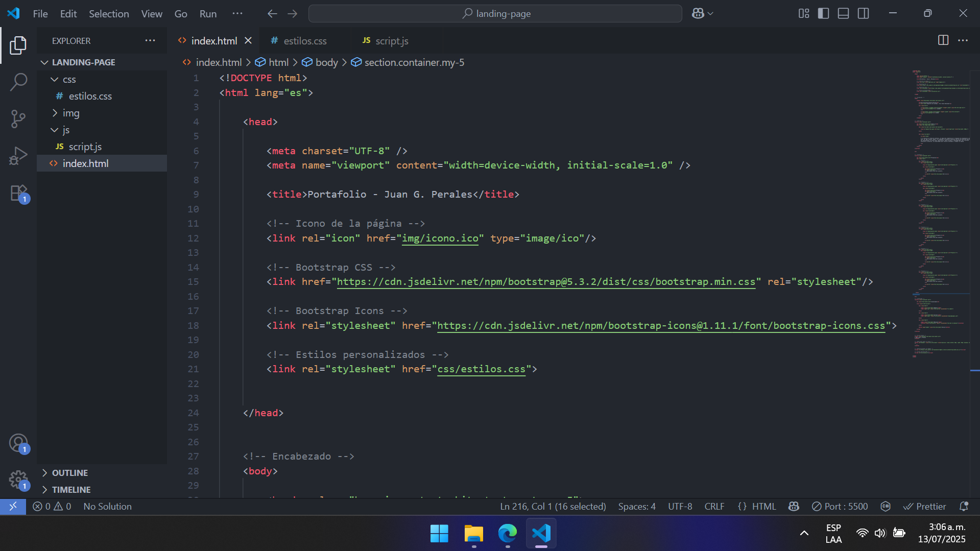
Task: Close the index.html tab
Action: (x=248, y=41)
